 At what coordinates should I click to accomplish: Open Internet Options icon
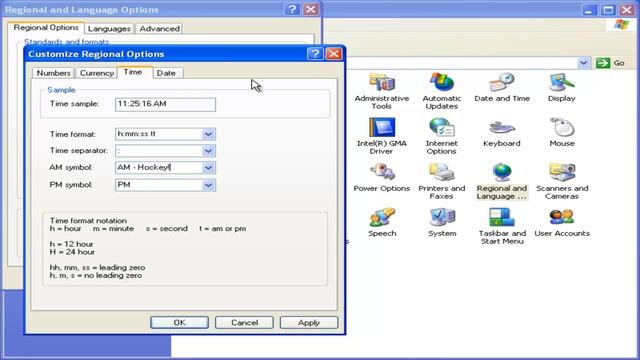(x=442, y=127)
